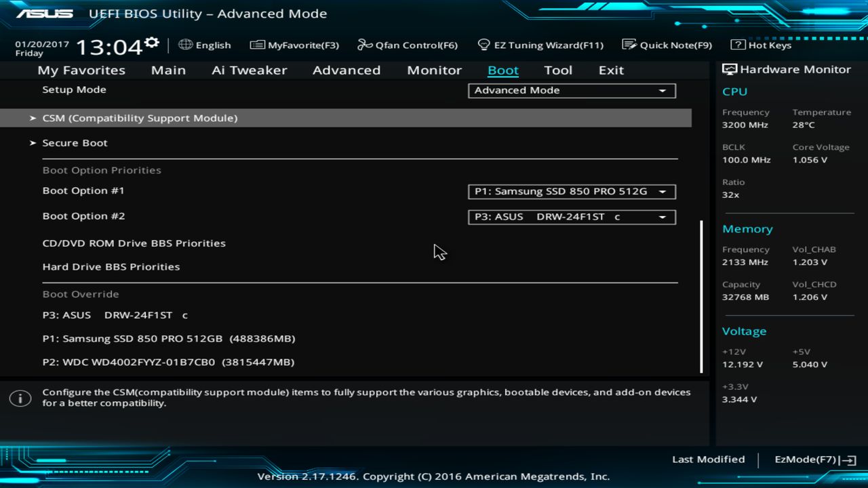Viewport: 868px width, 488px height.
Task: Click EzMode(F7) at the bottom
Action: tap(810, 459)
